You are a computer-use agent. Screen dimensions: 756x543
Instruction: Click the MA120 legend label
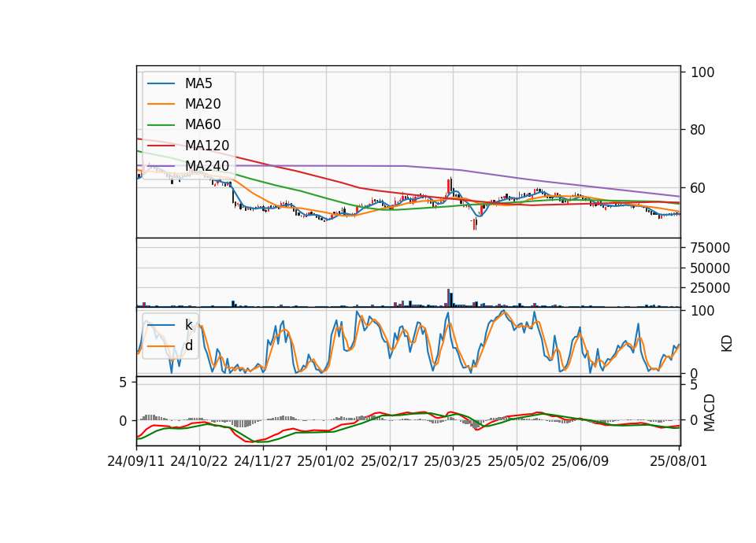(207, 146)
